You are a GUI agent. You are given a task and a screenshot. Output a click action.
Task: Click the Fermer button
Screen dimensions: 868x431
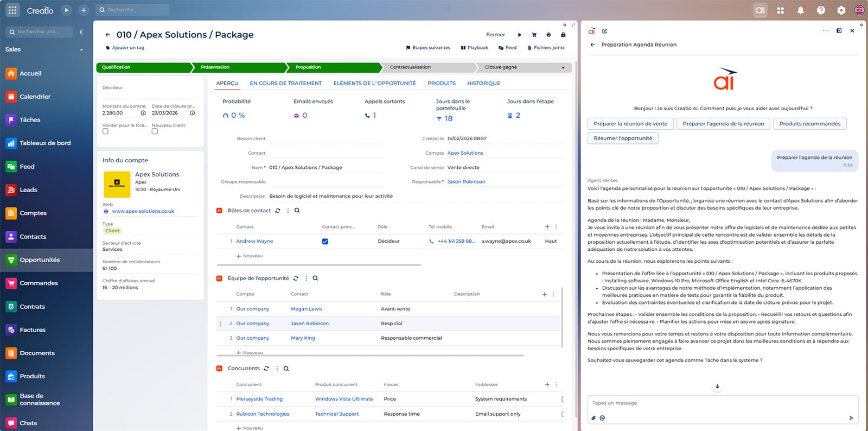[495, 35]
